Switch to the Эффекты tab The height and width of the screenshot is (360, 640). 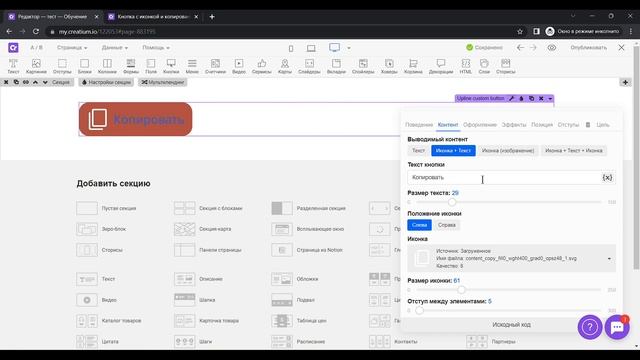coord(514,125)
